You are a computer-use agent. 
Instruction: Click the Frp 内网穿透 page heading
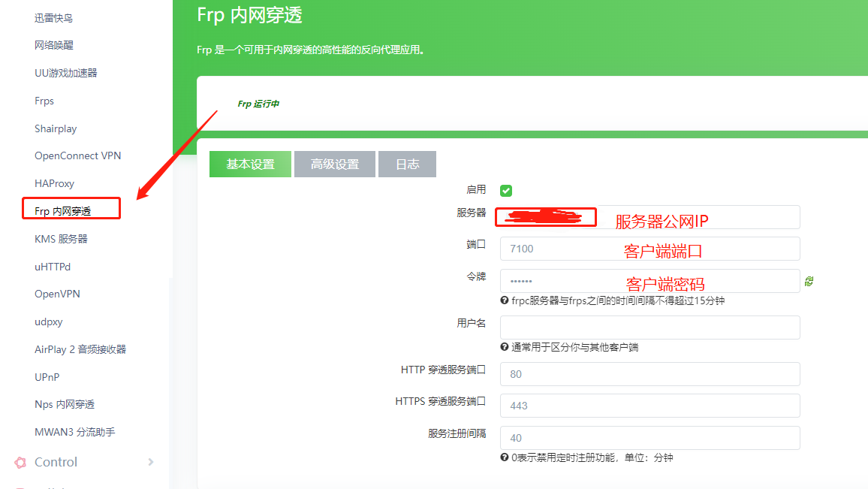(x=249, y=15)
